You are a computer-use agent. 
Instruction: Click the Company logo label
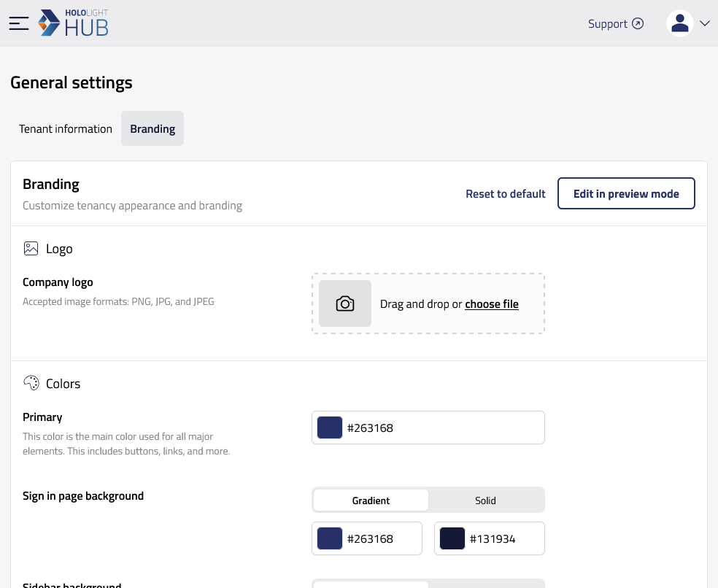click(58, 282)
